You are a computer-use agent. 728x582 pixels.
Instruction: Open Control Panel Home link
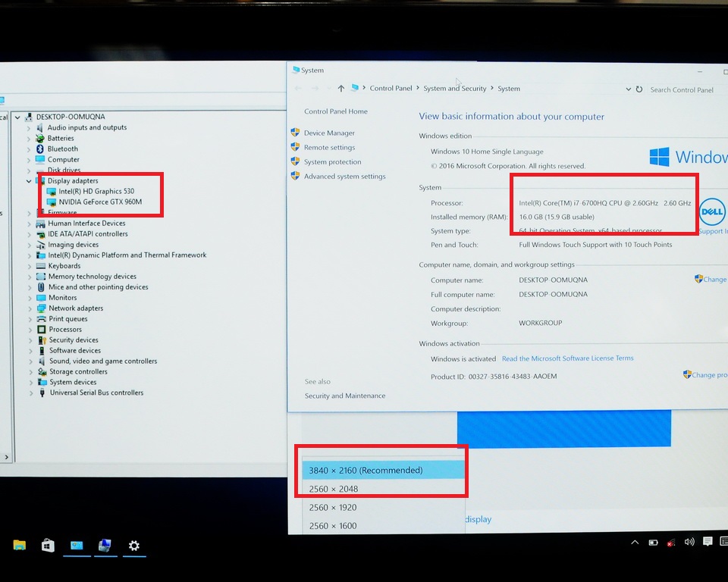[x=336, y=111]
